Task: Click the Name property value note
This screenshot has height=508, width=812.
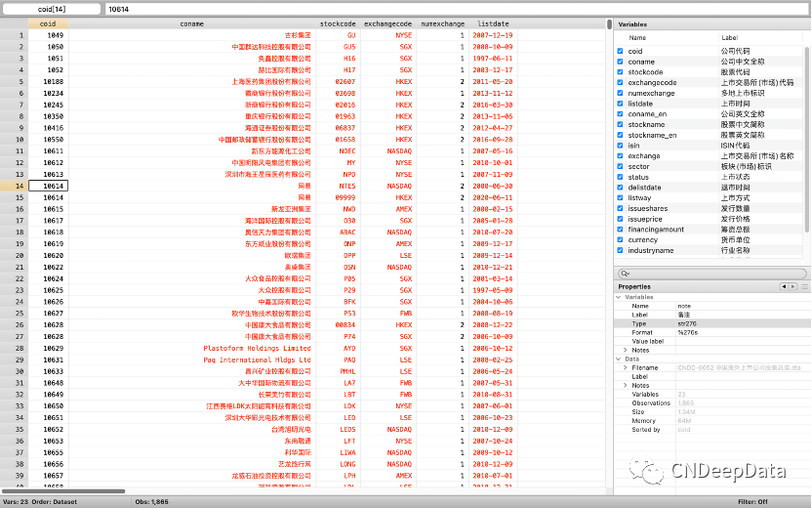Action: coord(684,306)
